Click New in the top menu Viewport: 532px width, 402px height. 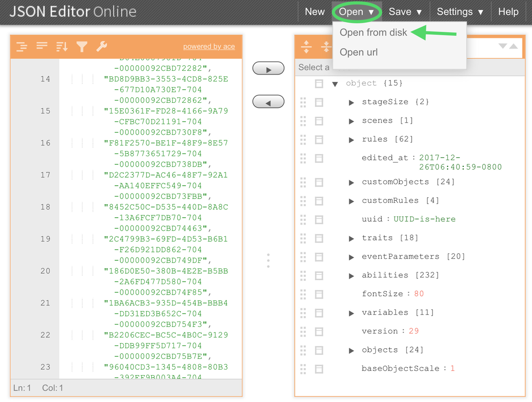point(315,12)
